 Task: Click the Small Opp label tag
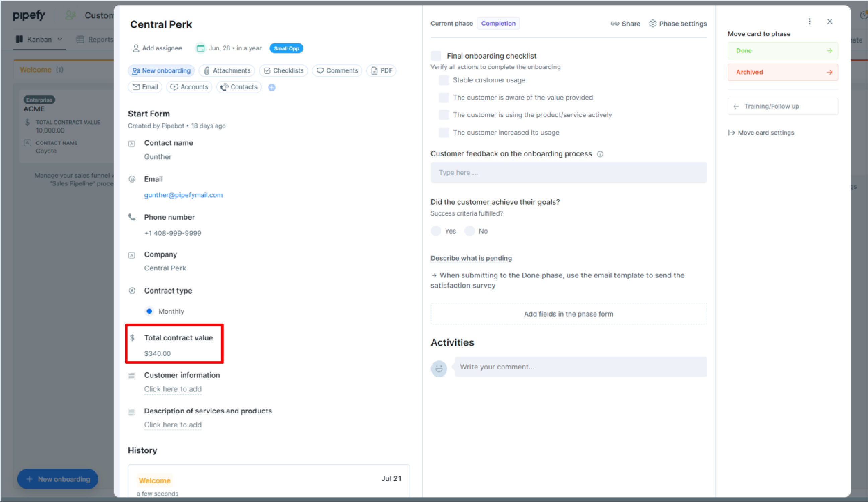pos(285,48)
